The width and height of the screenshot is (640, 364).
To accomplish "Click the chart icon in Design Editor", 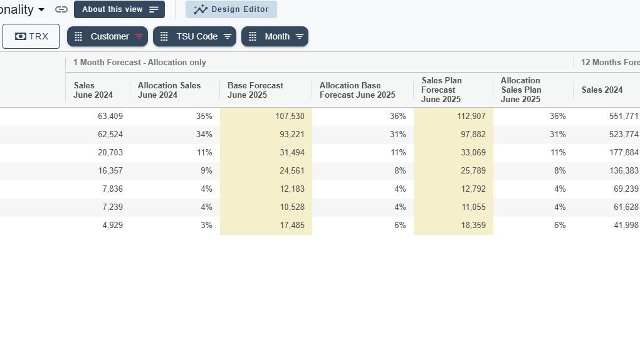I will tap(201, 9).
